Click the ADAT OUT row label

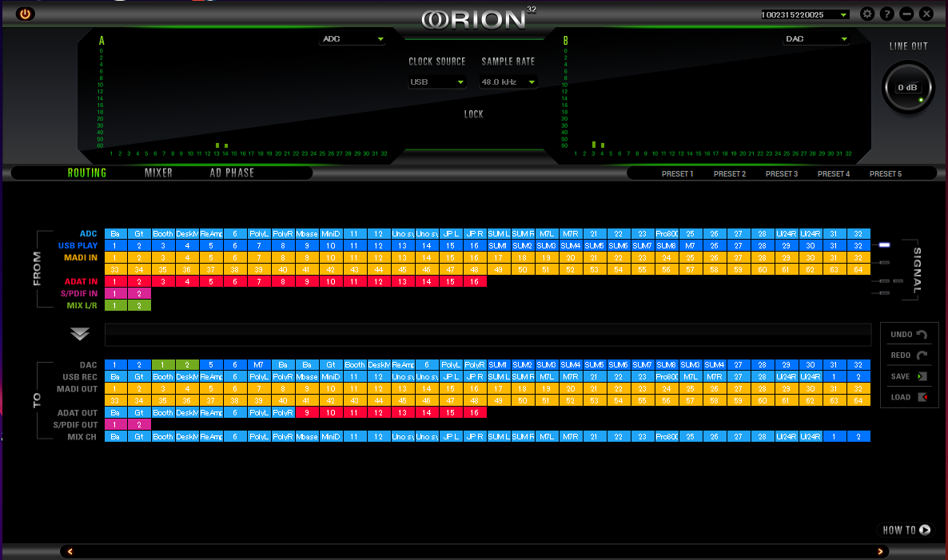(78, 413)
